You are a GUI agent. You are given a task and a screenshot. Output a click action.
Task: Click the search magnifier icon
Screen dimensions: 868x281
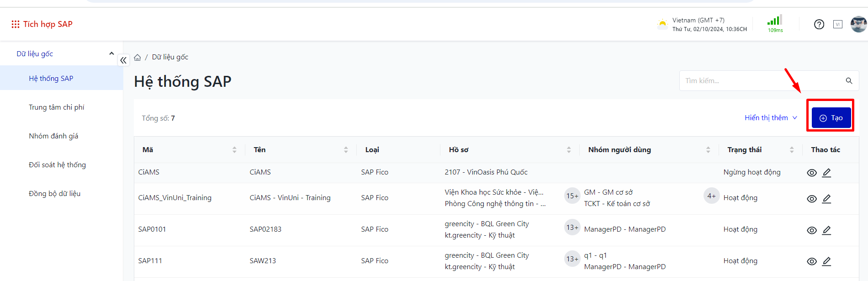click(x=849, y=81)
